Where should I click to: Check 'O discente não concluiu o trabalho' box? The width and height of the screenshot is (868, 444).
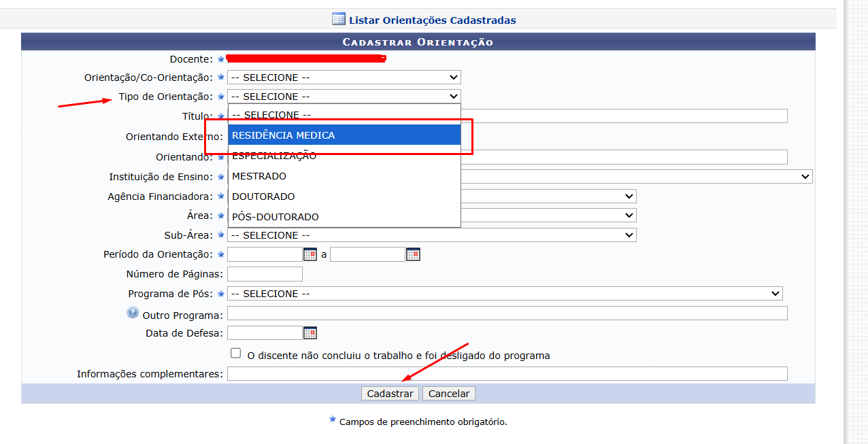(x=236, y=354)
